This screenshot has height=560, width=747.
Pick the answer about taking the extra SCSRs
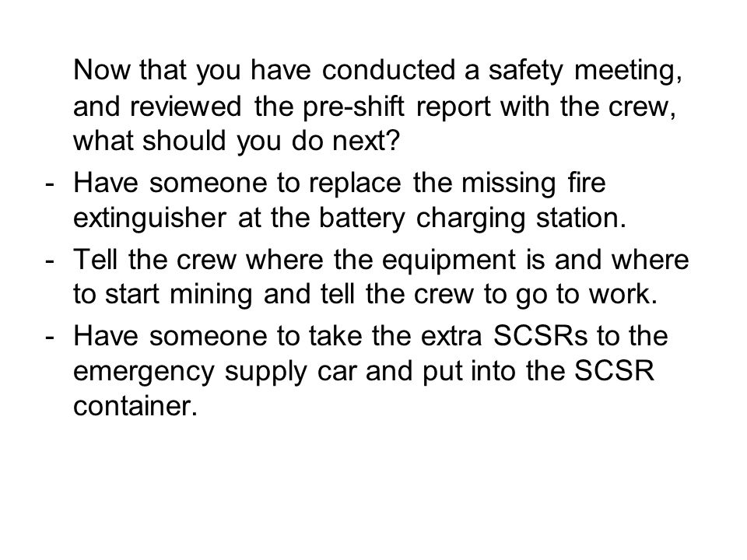point(370,370)
